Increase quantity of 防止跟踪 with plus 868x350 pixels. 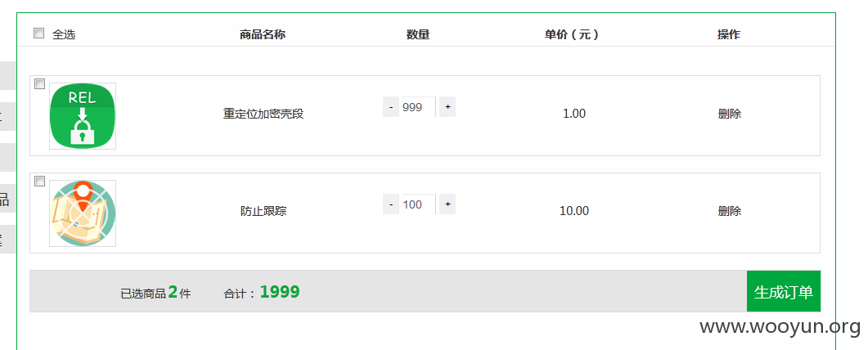447,204
